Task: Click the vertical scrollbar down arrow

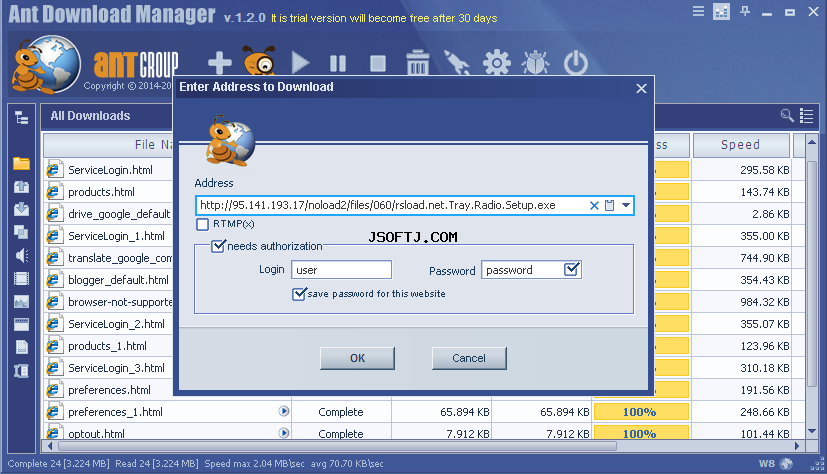Action: pyautogui.click(x=812, y=431)
